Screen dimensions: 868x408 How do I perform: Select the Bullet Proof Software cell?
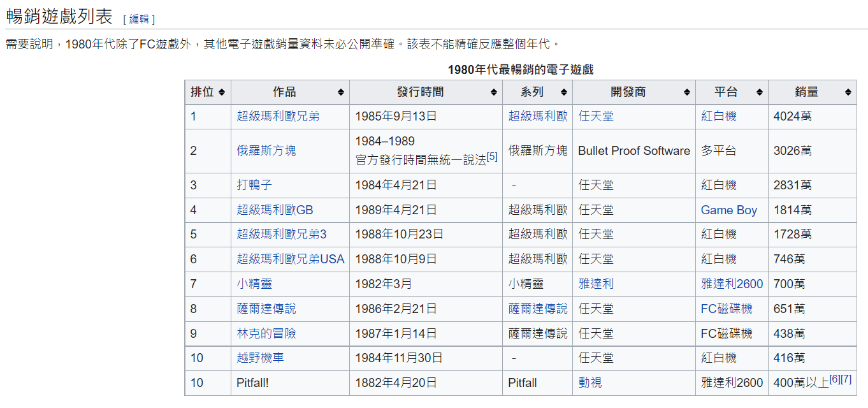pos(634,151)
